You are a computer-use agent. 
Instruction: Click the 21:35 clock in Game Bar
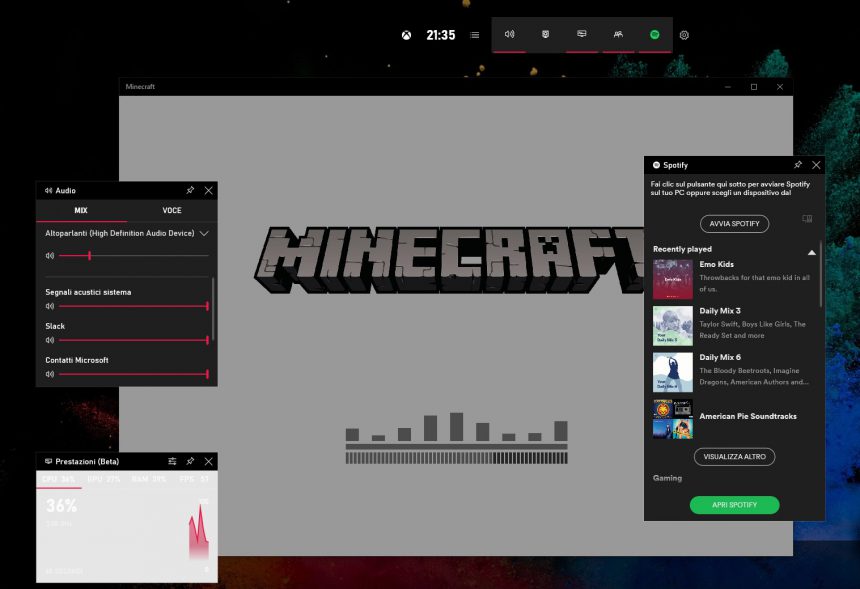(x=441, y=35)
